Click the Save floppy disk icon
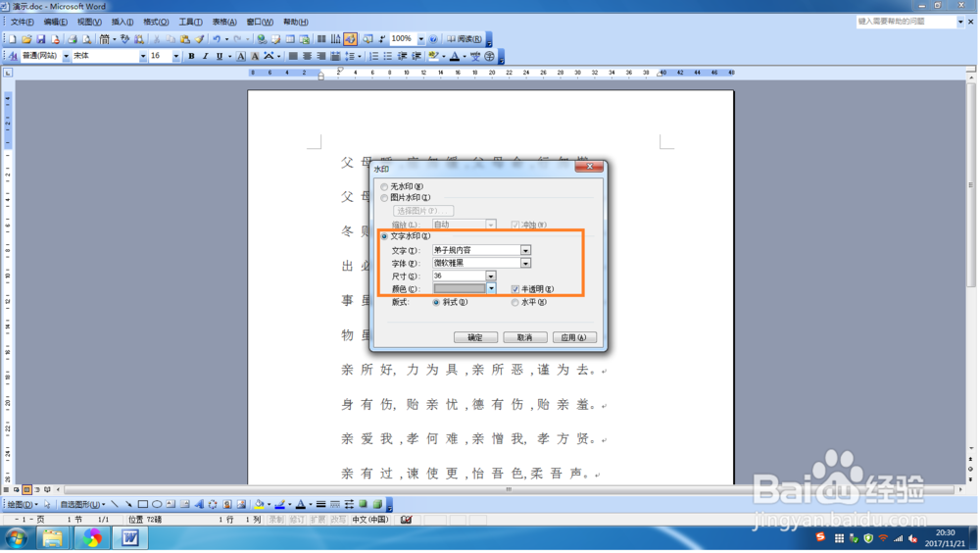 click(40, 39)
